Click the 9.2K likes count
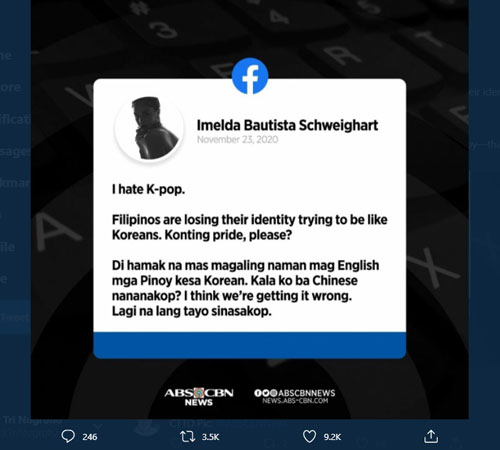Screen dimensions: 500x450 tap(332, 437)
